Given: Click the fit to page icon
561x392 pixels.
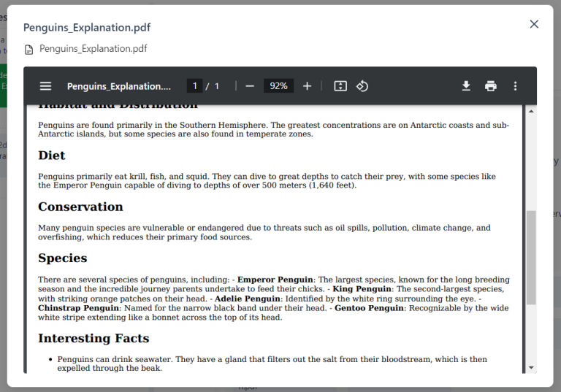Looking at the screenshot, I should point(340,86).
